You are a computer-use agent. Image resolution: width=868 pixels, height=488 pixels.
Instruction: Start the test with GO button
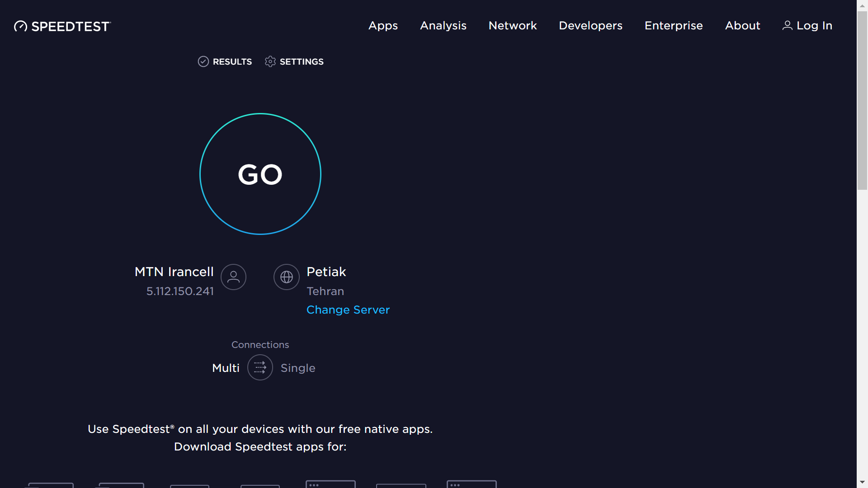260,174
